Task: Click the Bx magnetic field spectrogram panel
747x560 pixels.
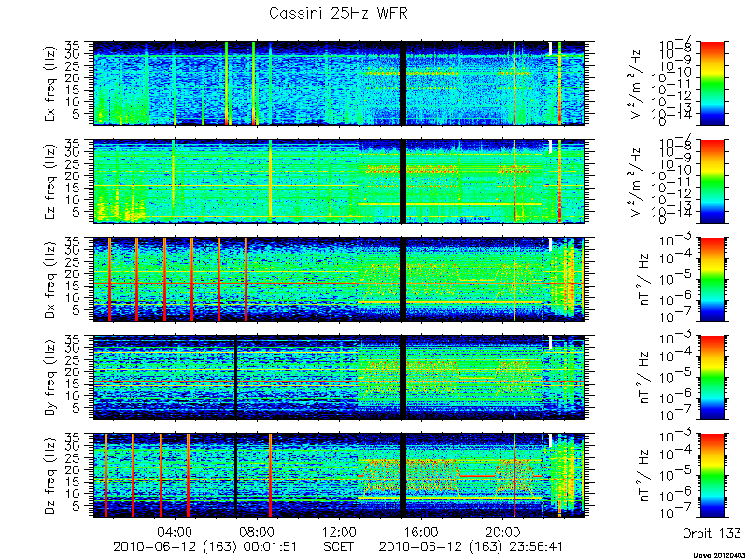Action: click(x=338, y=279)
